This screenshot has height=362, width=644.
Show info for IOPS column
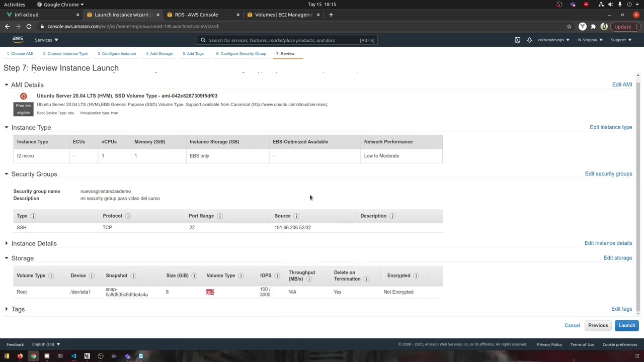pyautogui.click(x=277, y=276)
